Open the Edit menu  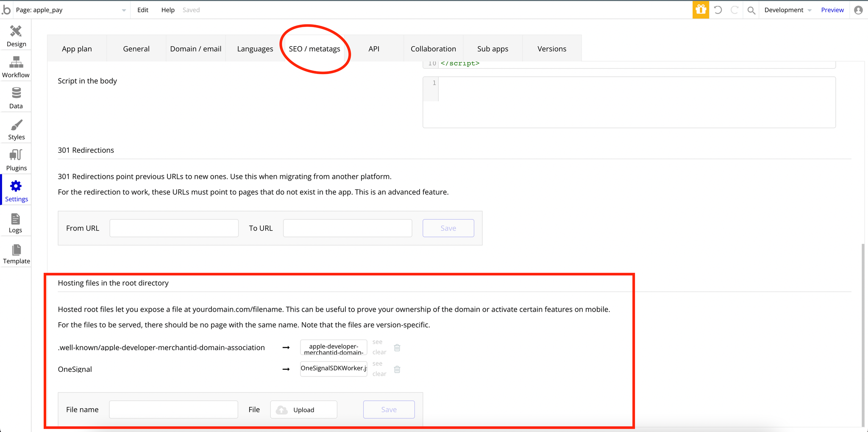pos(143,10)
